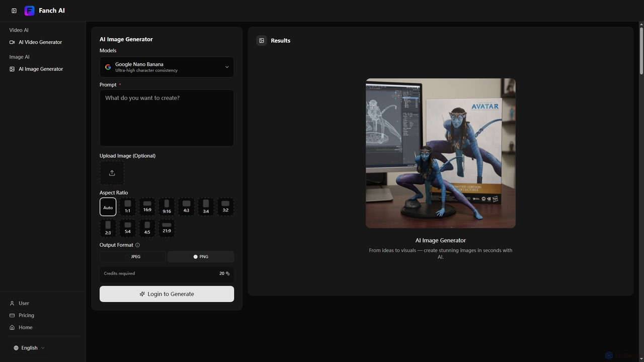
Task: Click the credits coin icon beside 20
Action: pos(228,274)
